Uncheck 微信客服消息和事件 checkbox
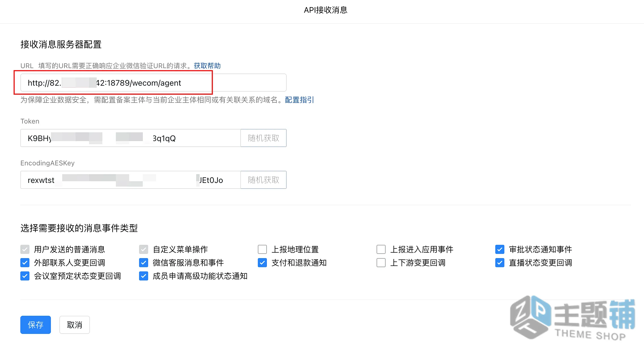Viewport: 644px width, 350px height. click(x=144, y=263)
